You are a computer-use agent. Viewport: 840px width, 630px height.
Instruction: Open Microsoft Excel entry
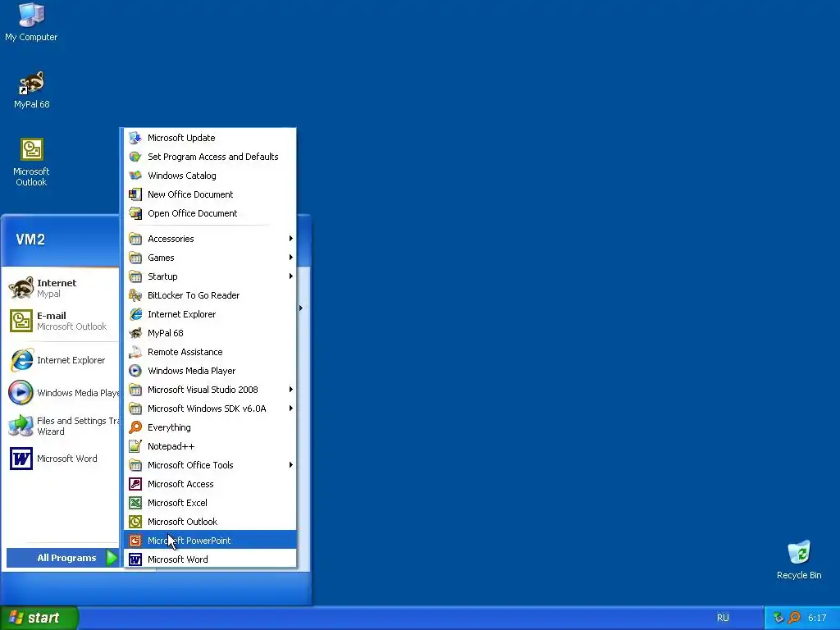[x=210, y=503]
